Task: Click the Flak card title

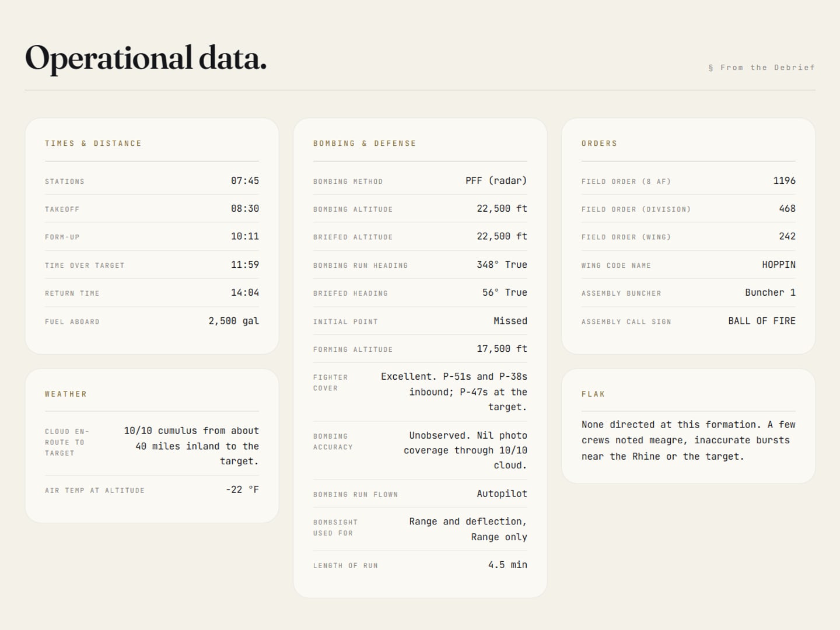Action: (x=593, y=394)
